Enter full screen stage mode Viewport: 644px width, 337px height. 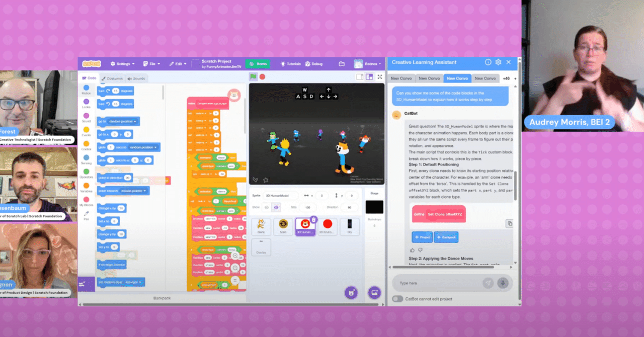[380, 76]
